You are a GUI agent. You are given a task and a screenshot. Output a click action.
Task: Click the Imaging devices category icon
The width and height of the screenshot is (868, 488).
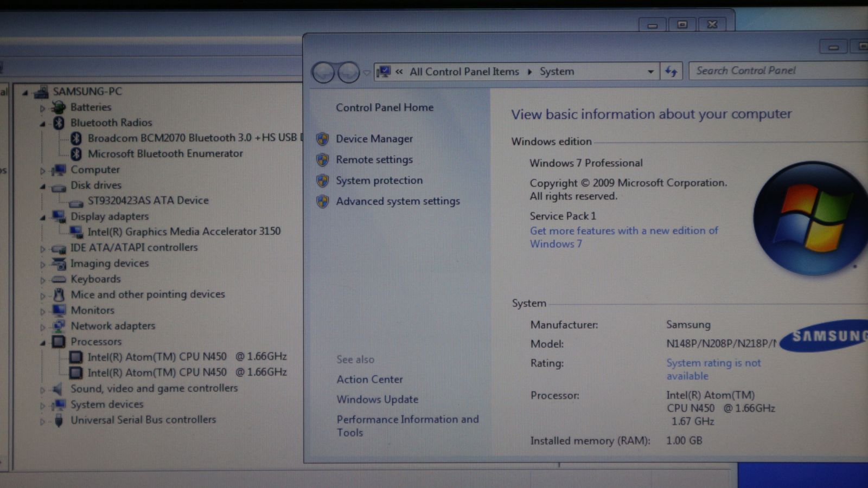[x=59, y=264]
